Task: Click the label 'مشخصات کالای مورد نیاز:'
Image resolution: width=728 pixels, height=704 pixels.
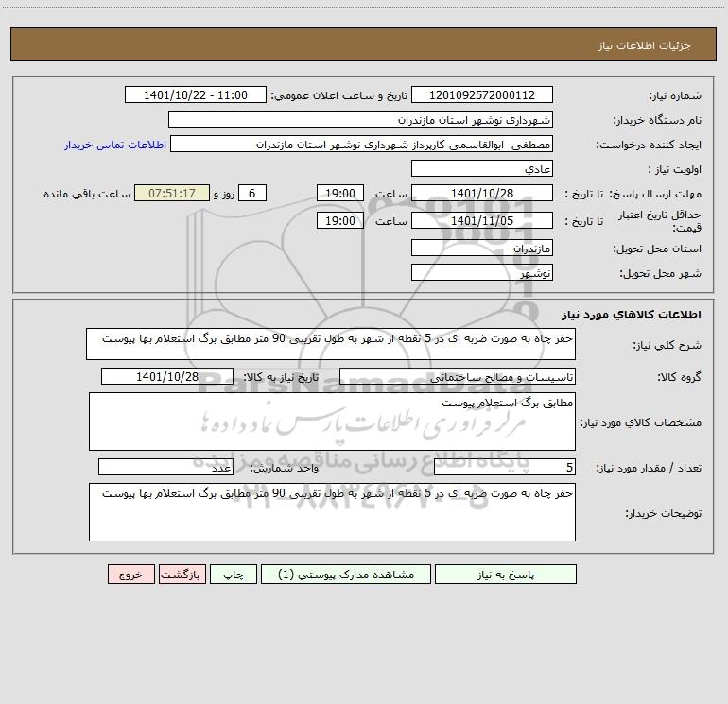Action: pos(641,422)
